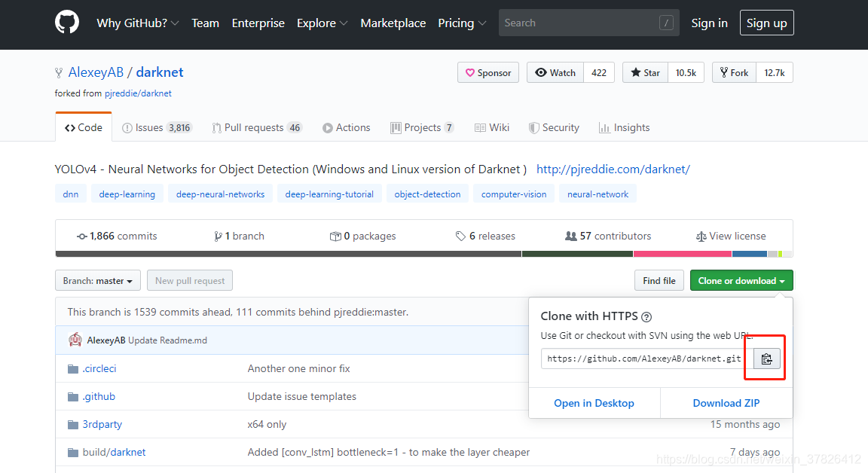Open the .github folder
The width and height of the screenshot is (868, 473).
click(x=99, y=396)
